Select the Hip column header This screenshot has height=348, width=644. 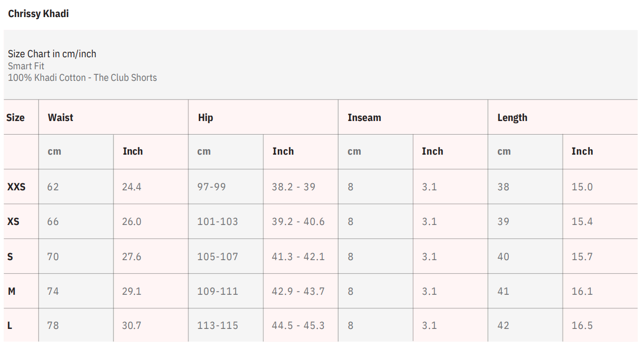205,118
